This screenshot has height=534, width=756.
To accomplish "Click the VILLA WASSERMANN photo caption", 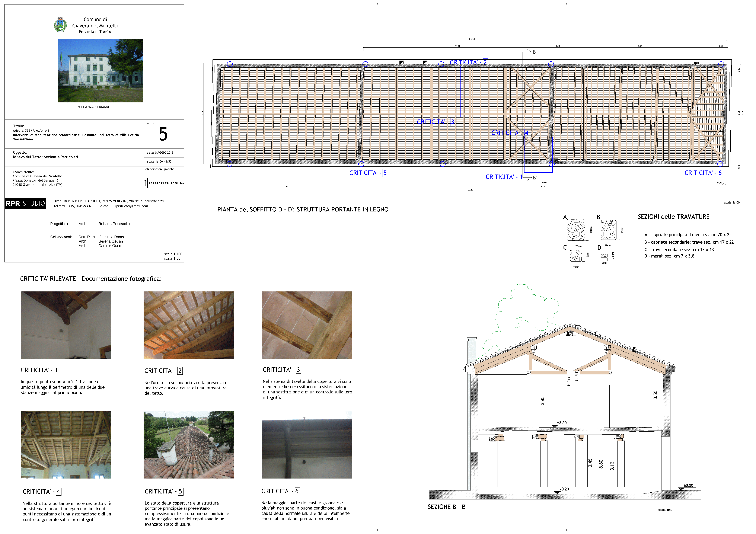I will pyautogui.click(x=94, y=107).
